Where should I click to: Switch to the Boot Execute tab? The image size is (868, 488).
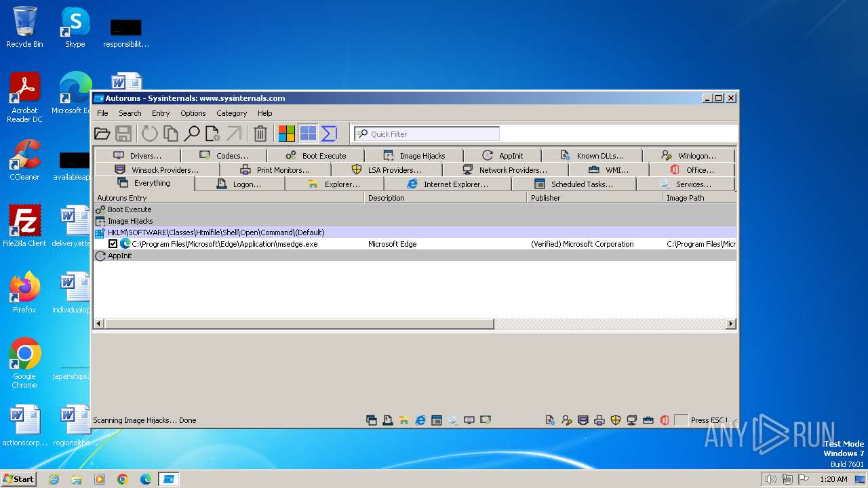click(x=315, y=155)
